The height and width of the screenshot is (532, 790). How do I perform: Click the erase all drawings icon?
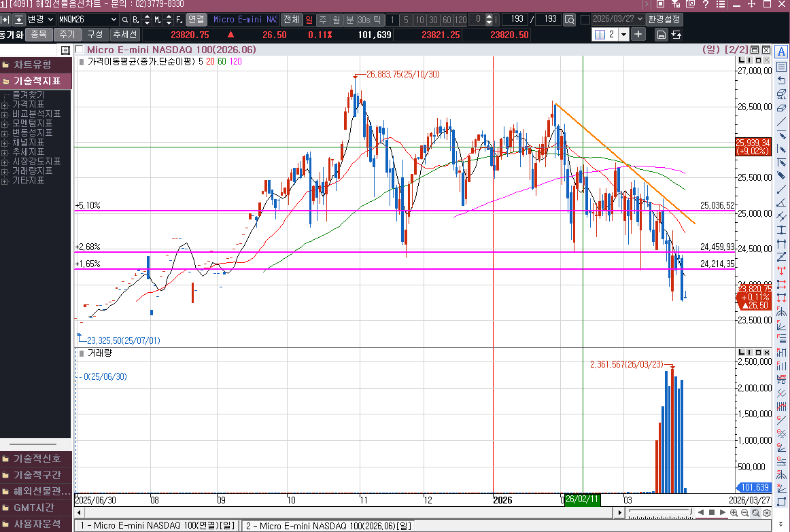[781, 94]
